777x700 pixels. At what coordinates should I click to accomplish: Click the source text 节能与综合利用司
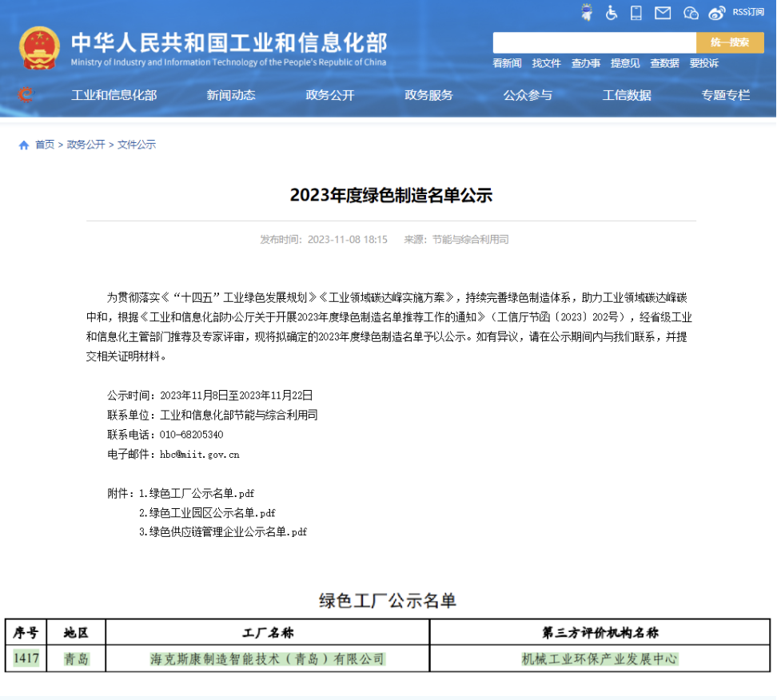coord(470,240)
